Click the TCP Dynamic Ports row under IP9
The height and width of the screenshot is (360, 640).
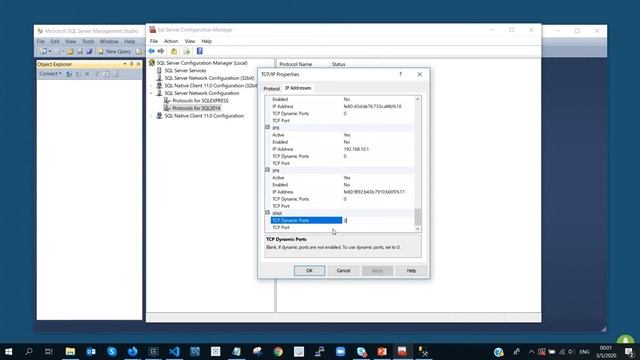[342, 199]
